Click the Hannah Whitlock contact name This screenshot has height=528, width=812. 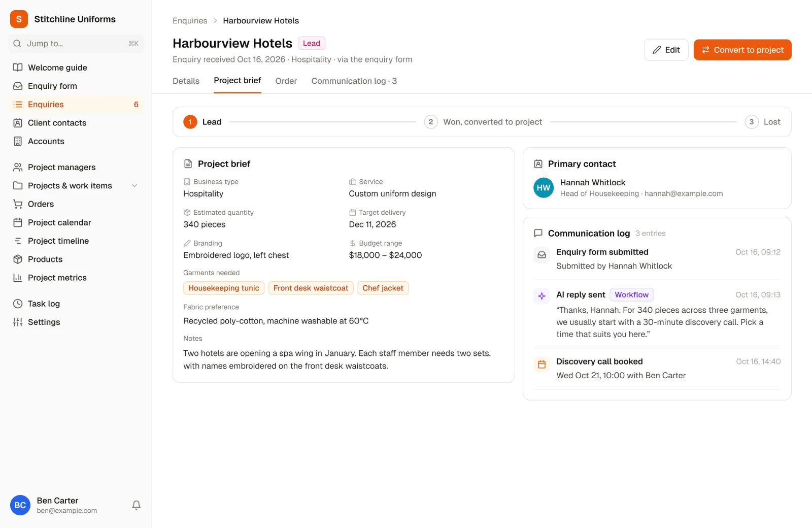[x=593, y=182]
